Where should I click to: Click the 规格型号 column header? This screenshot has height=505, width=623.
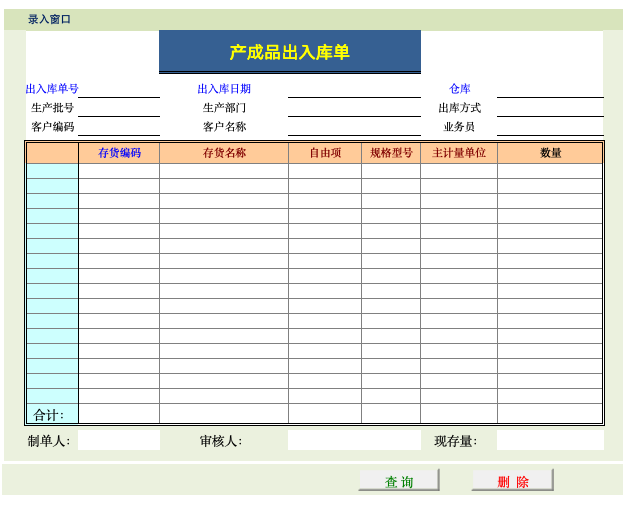pos(391,153)
